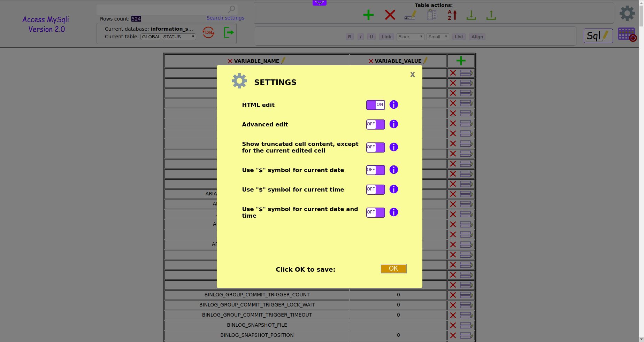Screen dimensions: 644x342
Task: Click the BINLOG_SNAPSHOT_POSITION cell
Action: pos(257,335)
